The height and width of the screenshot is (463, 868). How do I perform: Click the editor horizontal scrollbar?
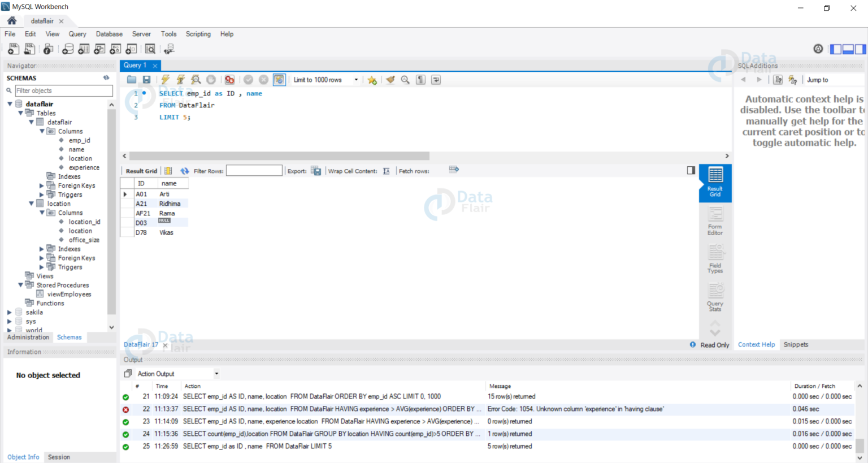tap(279, 155)
